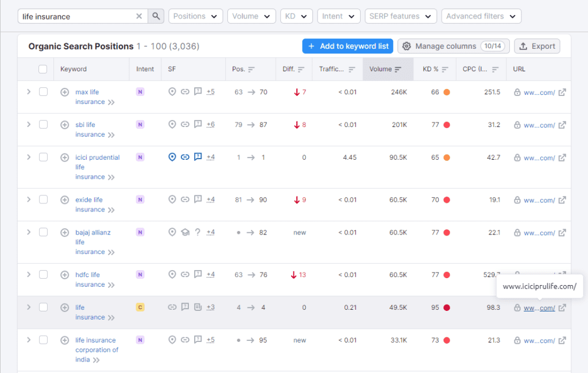Open the Intent filter dropdown

[x=339, y=16]
